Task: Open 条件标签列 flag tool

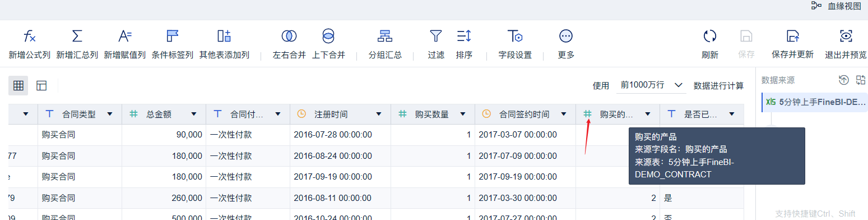Action: (173, 36)
